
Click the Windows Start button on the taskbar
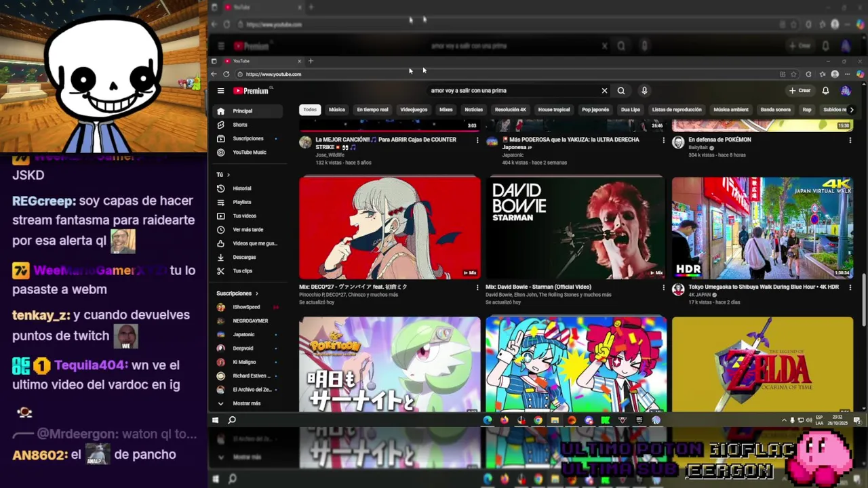(215, 420)
